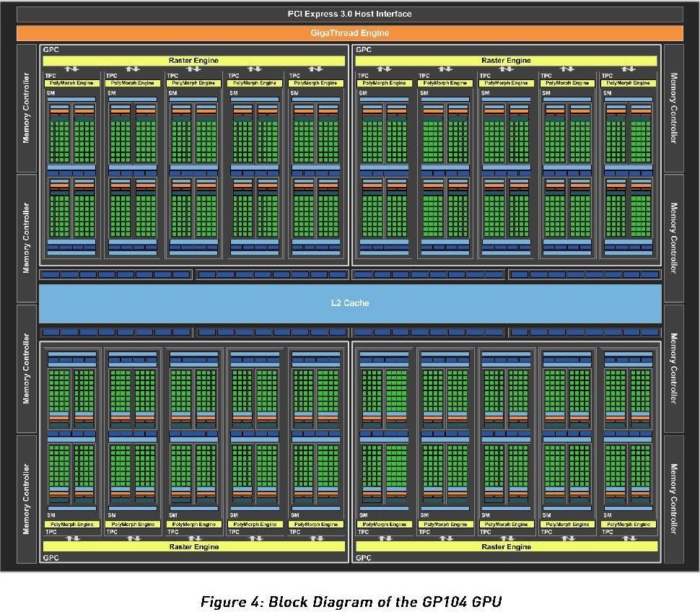Image resolution: width=700 pixels, height=612 pixels.
Task: Click the bottommost Memory Controller on left edge
Action: [x=26, y=499]
